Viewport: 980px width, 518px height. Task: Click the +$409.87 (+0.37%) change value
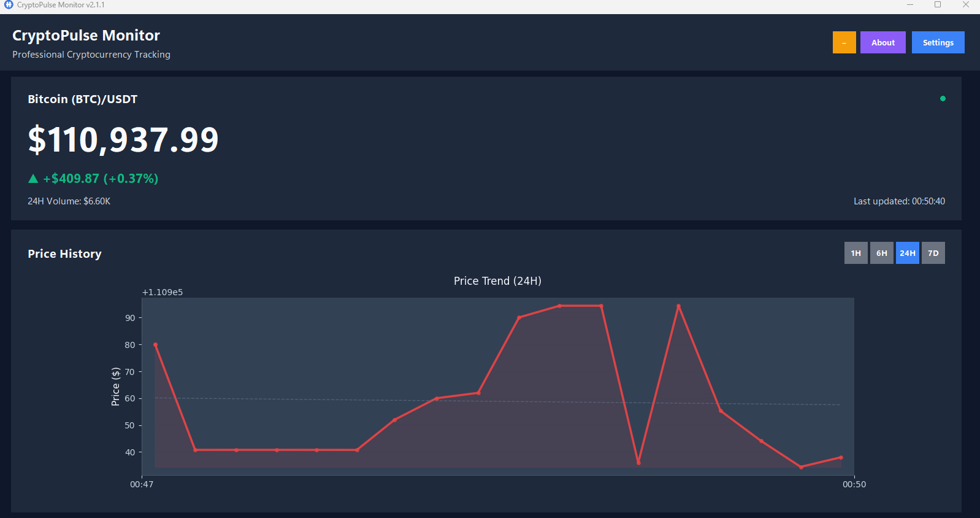coord(101,179)
